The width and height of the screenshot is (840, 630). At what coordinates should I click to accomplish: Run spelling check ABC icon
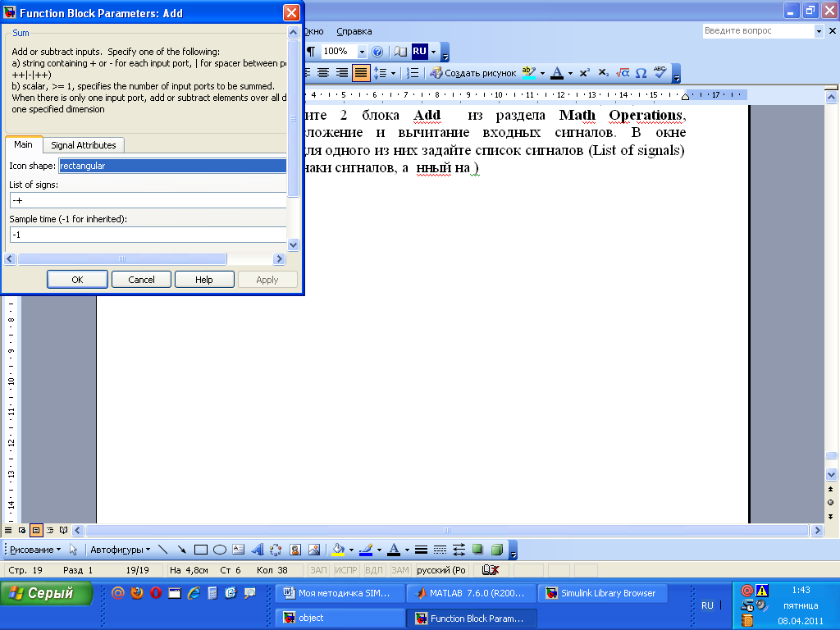660,73
